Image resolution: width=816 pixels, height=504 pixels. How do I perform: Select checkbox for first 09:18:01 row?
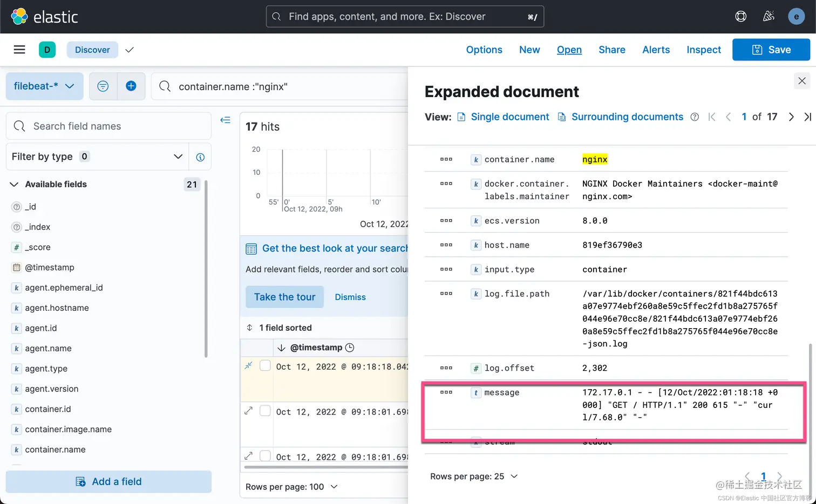(265, 411)
